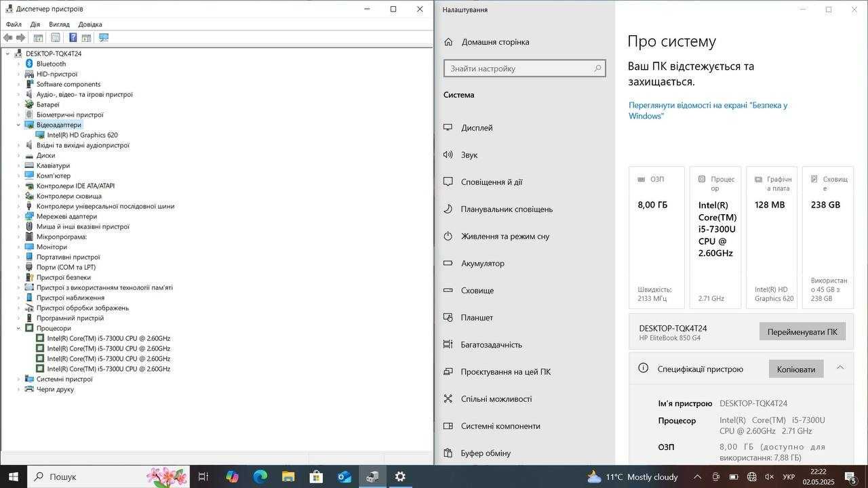The height and width of the screenshot is (488, 868).
Task: Expand the Диски node
Action: 19,155
